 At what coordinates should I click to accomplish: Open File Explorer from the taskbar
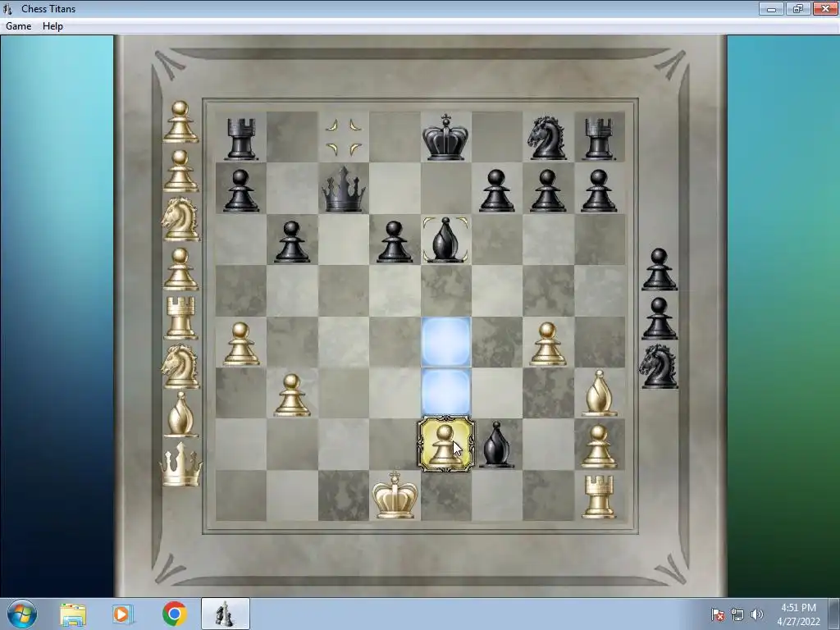point(73,614)
